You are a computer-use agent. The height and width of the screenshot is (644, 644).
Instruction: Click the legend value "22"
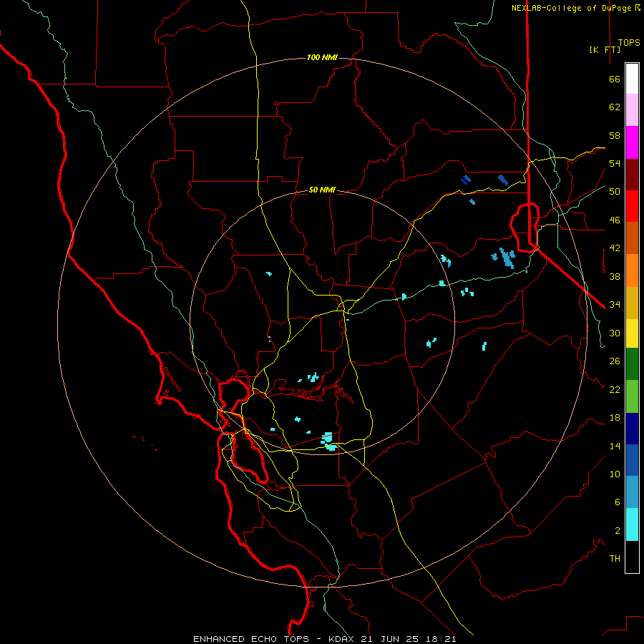click(x=615, y=389)
